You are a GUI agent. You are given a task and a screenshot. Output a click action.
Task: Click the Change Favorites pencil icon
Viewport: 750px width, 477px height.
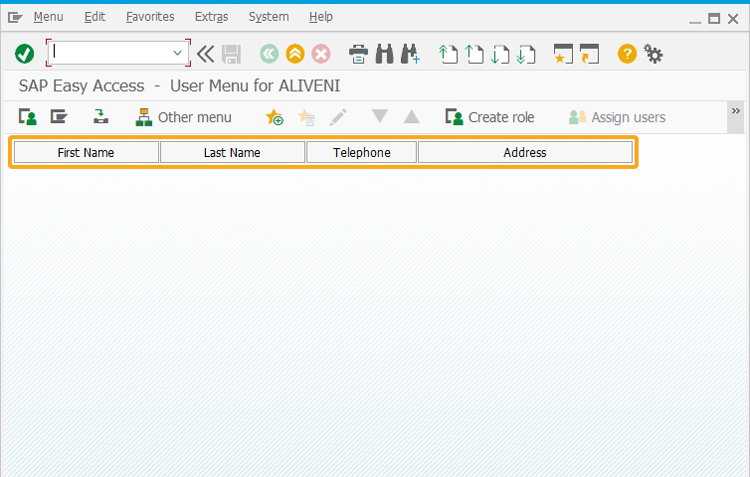[338, 117]
